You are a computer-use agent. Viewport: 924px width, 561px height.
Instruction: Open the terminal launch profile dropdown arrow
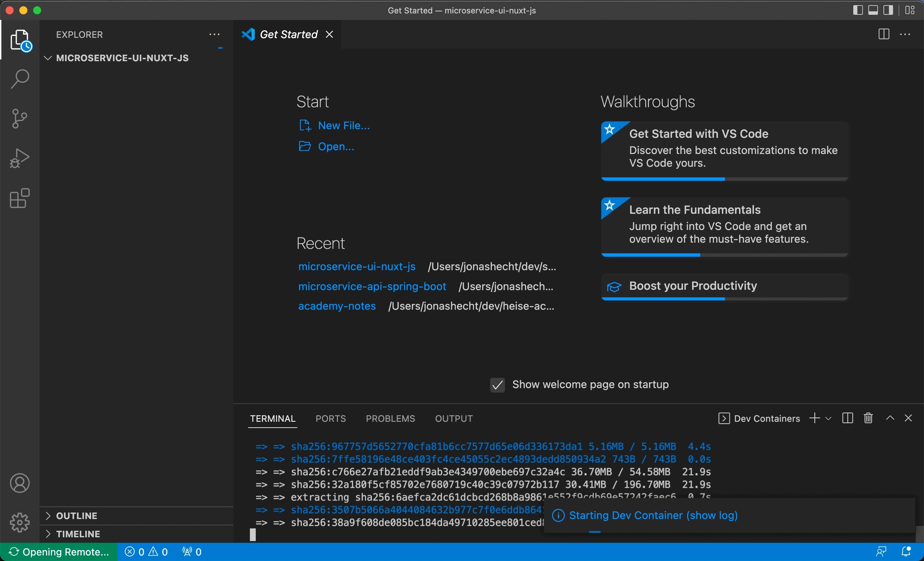828,418
